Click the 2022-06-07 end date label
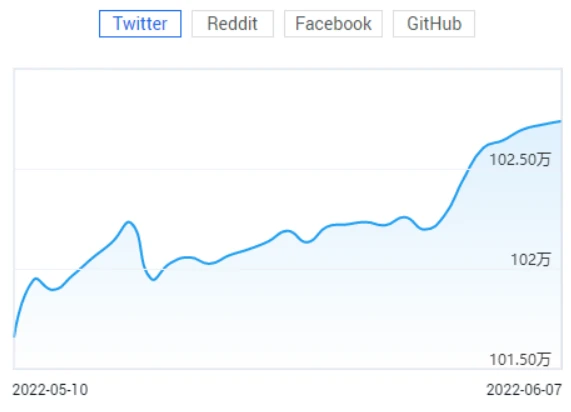This screenshot has width=571, height=412. (524, 390)
